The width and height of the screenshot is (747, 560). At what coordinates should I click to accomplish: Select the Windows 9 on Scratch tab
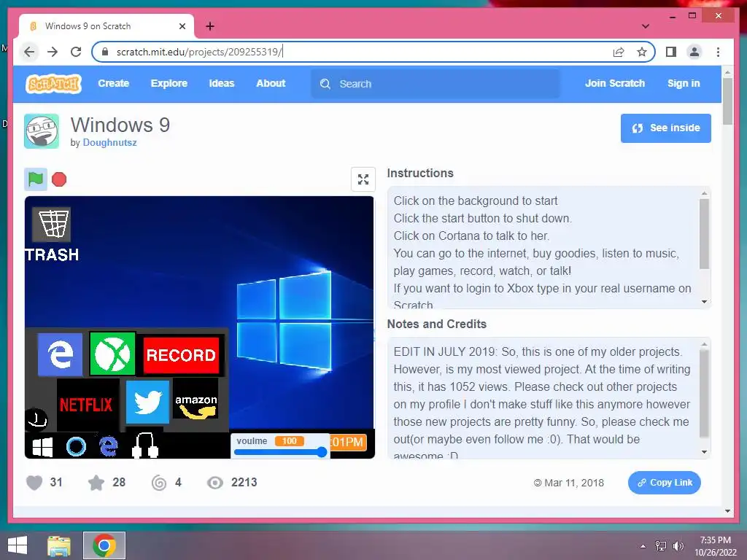(x=107, y=26)
